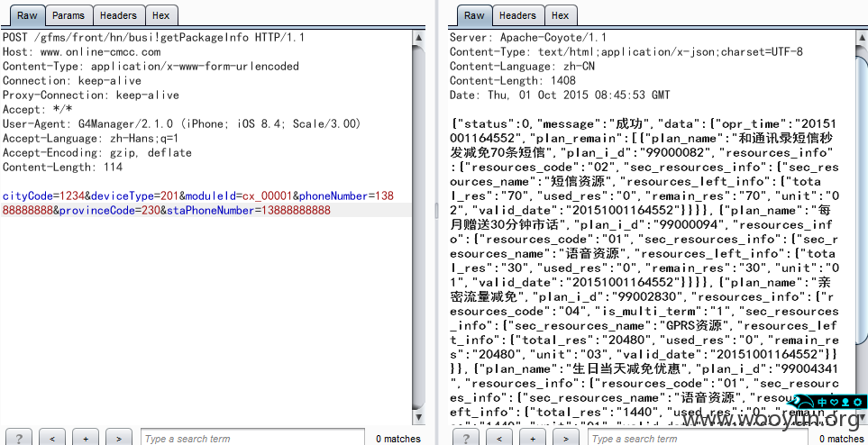Open the request Hex tab
This screenshot has height=445, width=868.
(x=161, y=15)
